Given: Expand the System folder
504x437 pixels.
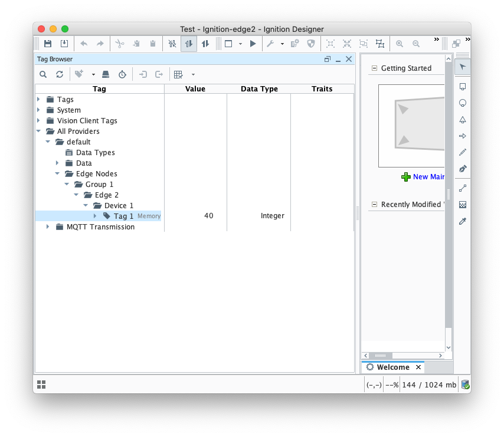Looking at the screenshot, I should [38, 110].
